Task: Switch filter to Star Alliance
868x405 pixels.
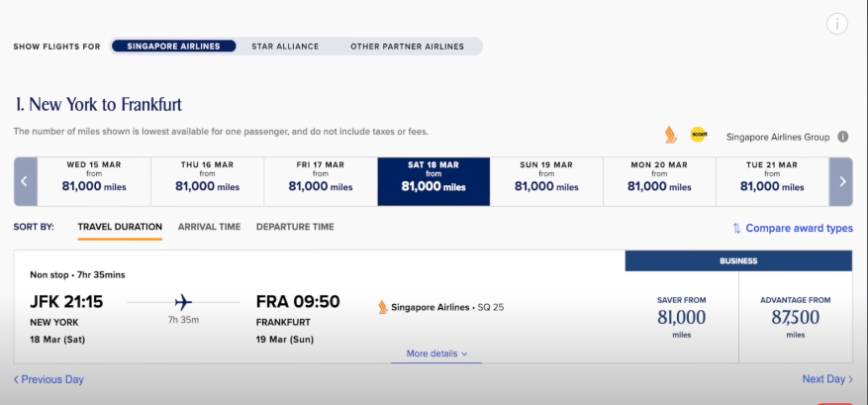Action: [x=285, y=46]
